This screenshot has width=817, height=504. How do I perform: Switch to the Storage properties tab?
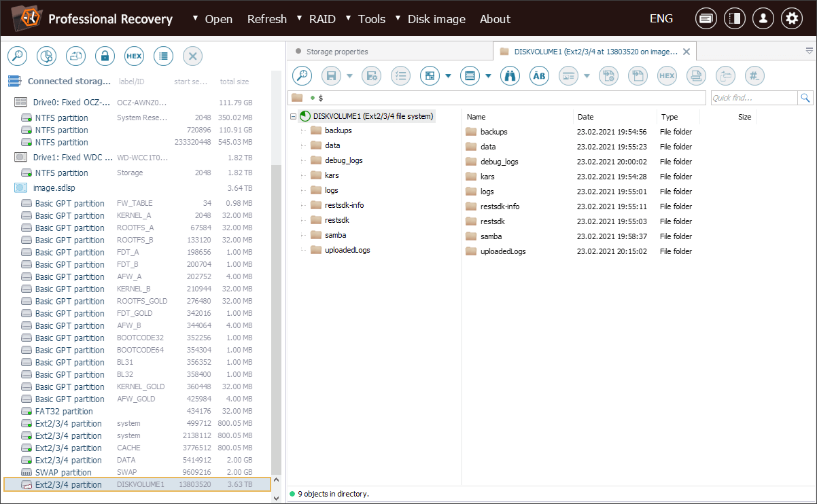[x=336, y=52]
